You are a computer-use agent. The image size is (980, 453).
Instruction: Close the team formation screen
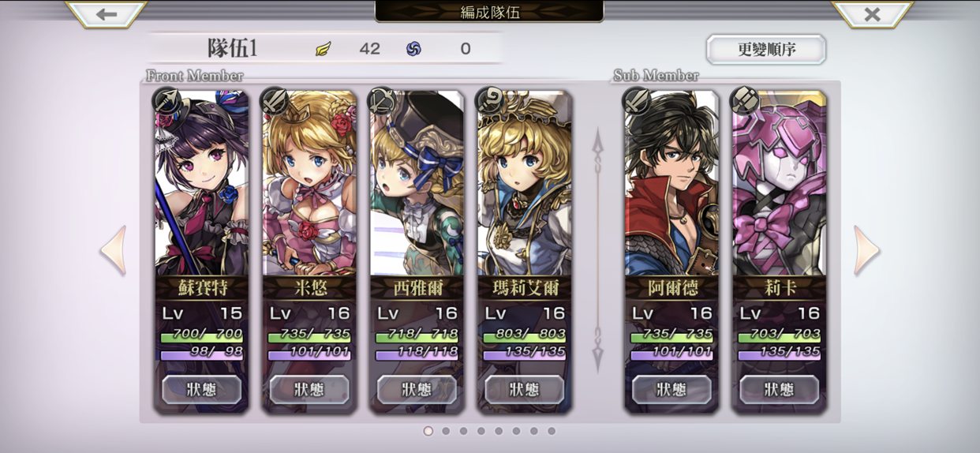click(x=872, y=14)
